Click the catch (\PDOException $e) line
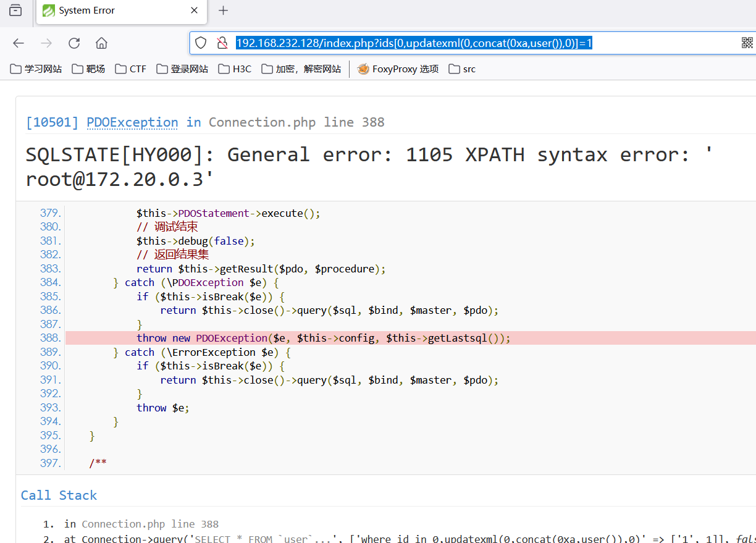Viewport: 756px width, 543px height. (196, 282)
